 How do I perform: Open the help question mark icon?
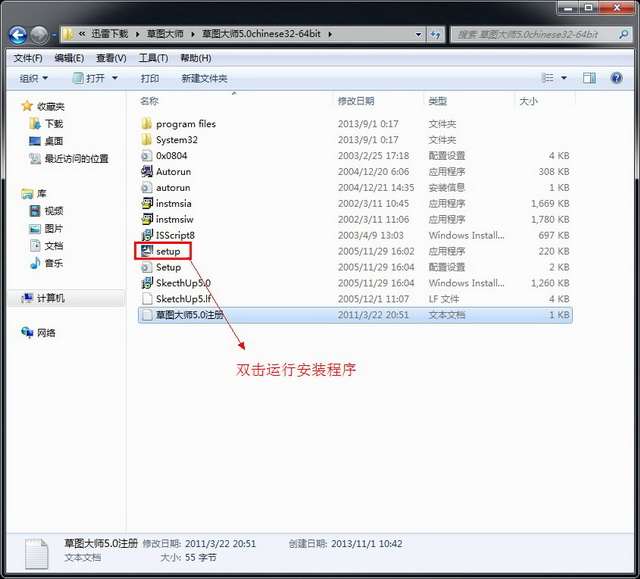[615, 78]
